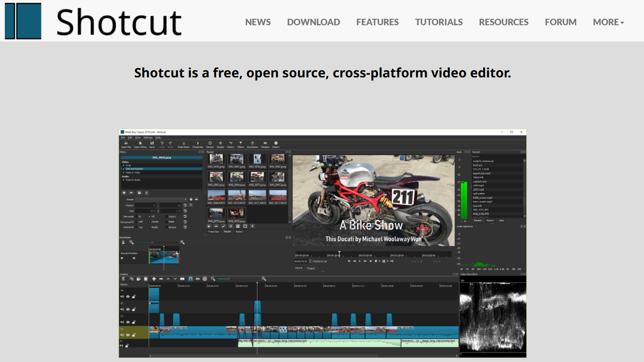Click the player volume icon
The image size is (644, 362).
(x=392, y=261)
